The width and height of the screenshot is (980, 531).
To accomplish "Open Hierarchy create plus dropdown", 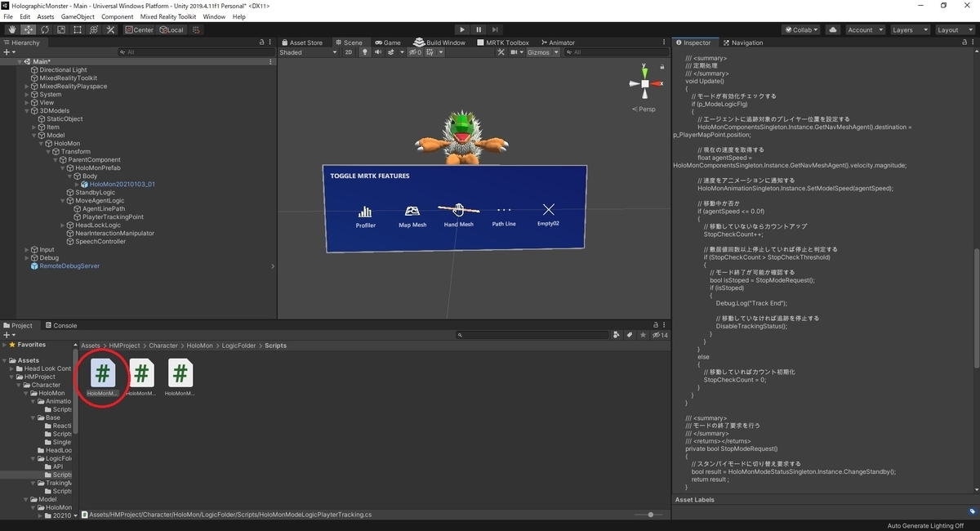I will tap(10, 52).
